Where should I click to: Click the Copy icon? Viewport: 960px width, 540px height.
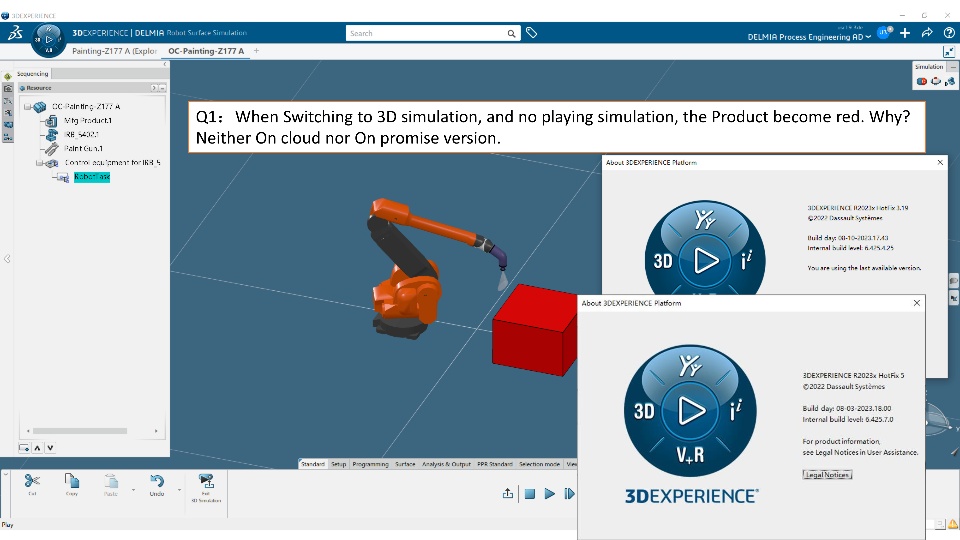click(x=72, y=481)
